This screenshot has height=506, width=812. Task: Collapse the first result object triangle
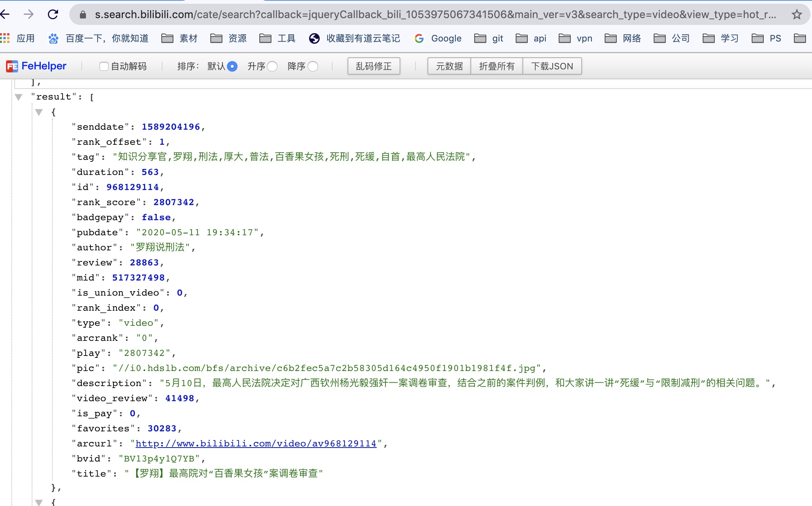pos(39,112)
